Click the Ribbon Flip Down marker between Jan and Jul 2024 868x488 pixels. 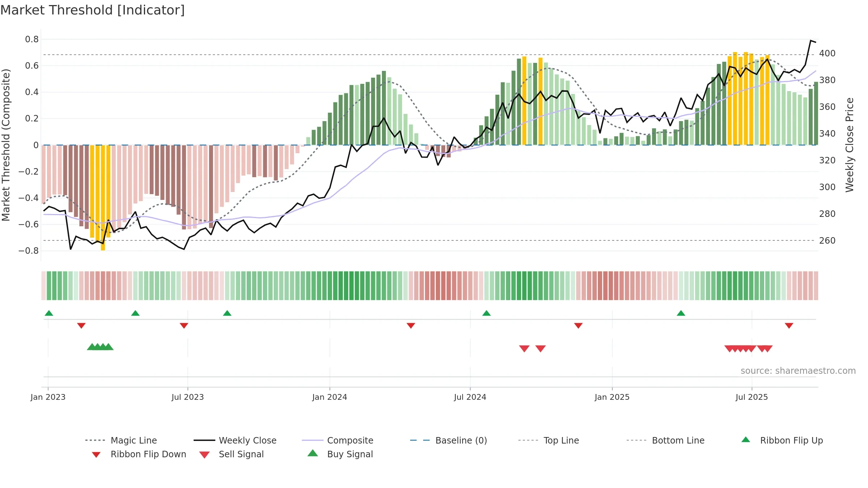411,326
